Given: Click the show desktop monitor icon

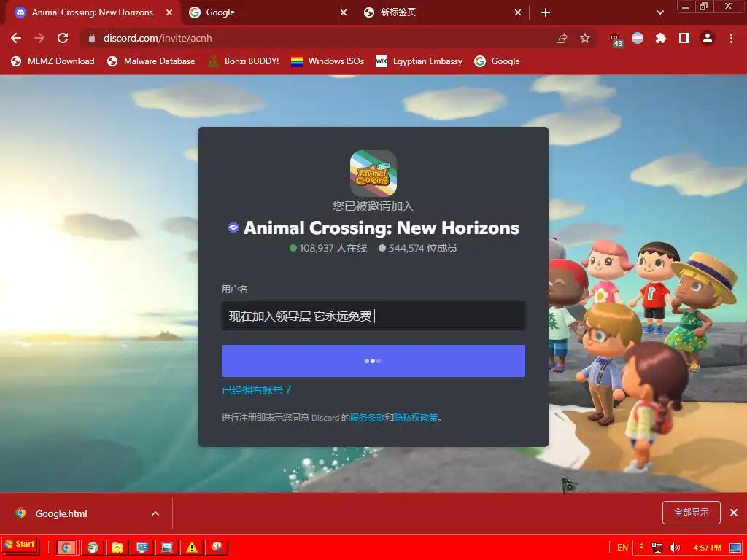Looking at the screenshot, I should 736,548.
